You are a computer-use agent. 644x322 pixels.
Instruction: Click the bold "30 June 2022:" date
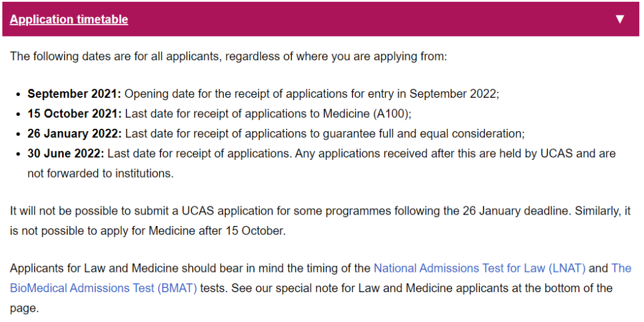click(x=66, y=154)
